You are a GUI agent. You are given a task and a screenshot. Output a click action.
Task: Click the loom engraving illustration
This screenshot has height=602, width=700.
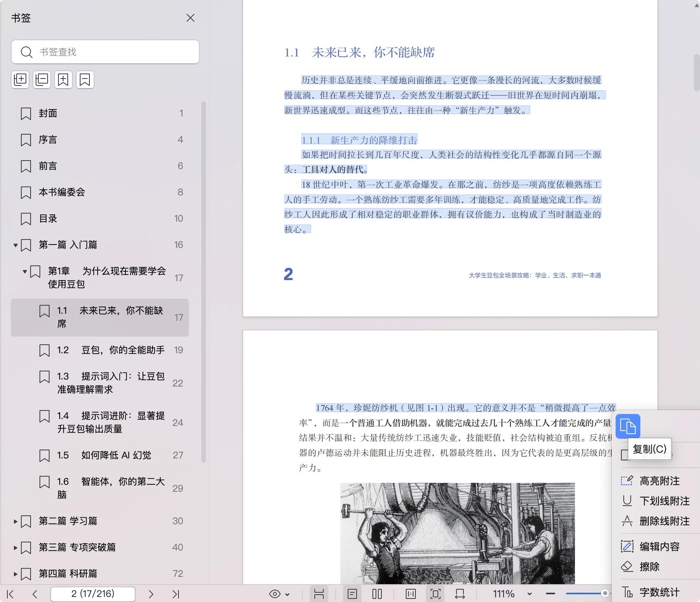tap(457, 534)
